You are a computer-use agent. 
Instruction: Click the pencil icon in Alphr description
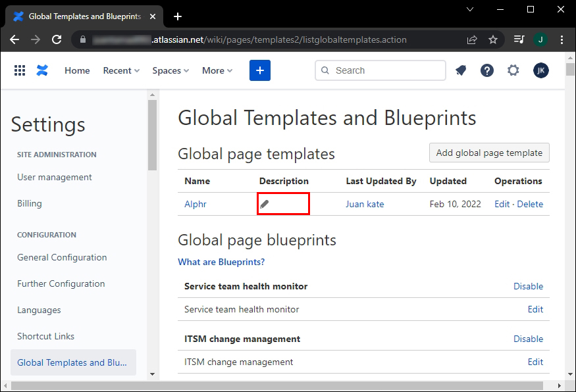click(265, 204)
